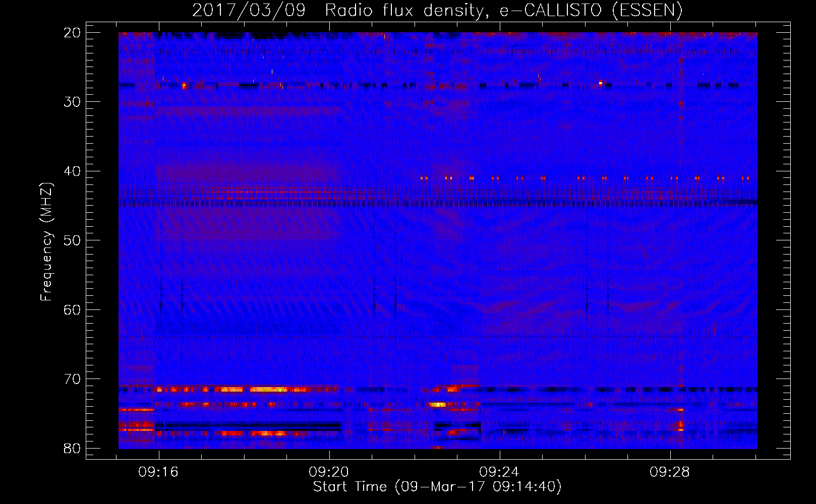816x504 pixels.
Task: Click the Start Time axis label
Action: pyautogui.click(x=437, y=487)
